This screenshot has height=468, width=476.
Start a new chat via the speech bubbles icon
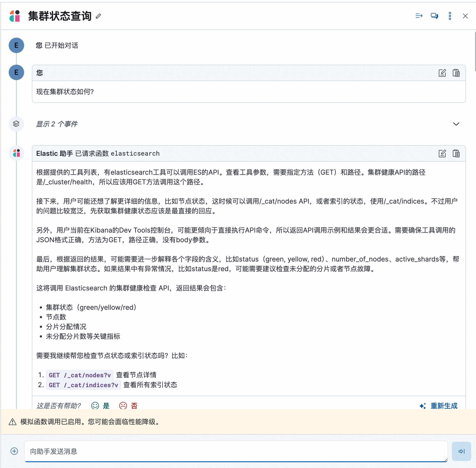(434, 16)
